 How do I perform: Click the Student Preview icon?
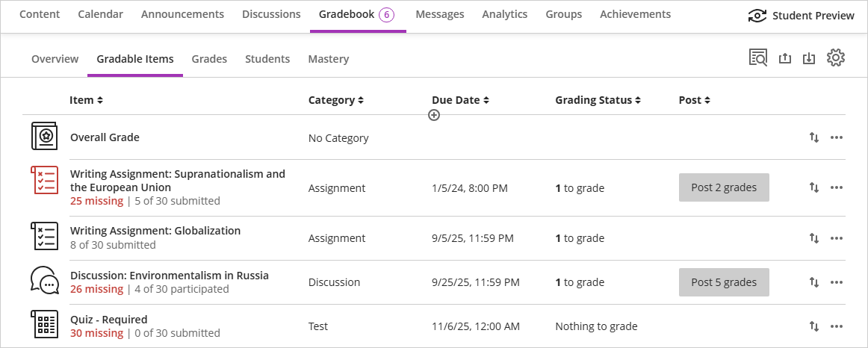coord(757,16)
